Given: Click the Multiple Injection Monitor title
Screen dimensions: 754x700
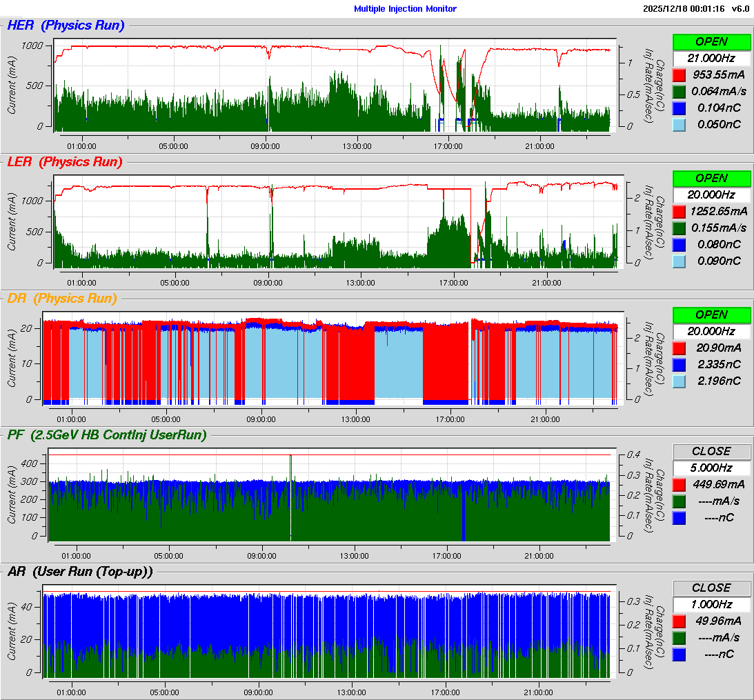Looking at the screenshot, I should point(405,9).
